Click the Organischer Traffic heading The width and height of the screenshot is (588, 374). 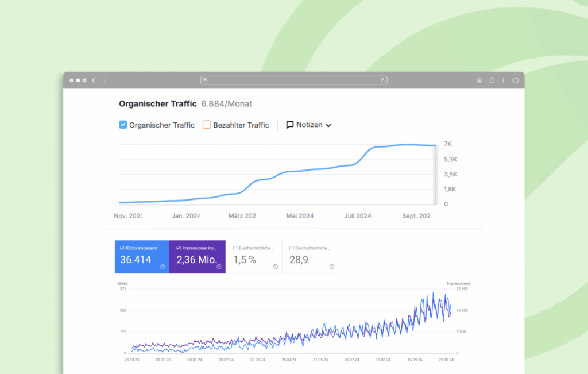(157, 104)
